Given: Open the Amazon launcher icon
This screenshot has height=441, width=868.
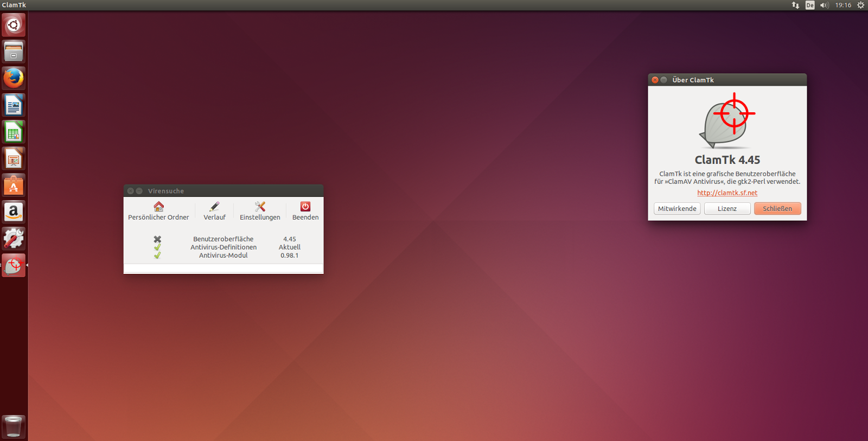Looking at the screenshot, I should (14, 212).
